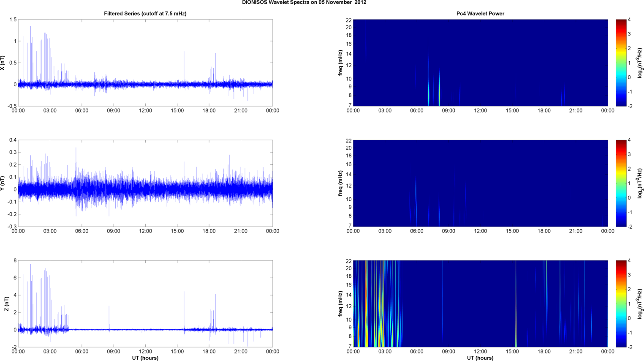The image size is (644, 361).
Task: Click '03:00' tick under Z filtered series plot
Action: click(x=50, y=352)
